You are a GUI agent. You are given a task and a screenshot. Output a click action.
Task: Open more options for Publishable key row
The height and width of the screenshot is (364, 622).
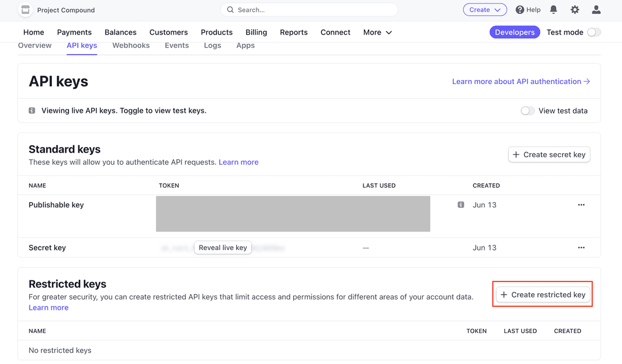tap(581, 204)
